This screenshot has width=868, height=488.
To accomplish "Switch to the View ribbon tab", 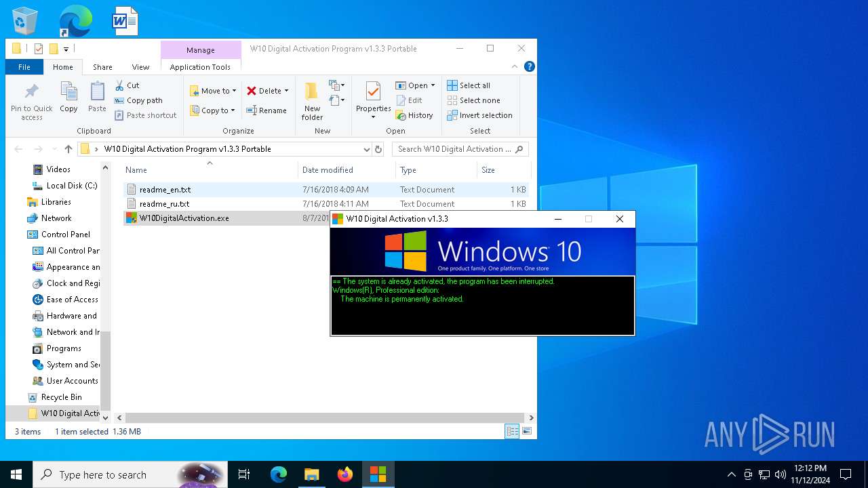I will pos(140,67).
